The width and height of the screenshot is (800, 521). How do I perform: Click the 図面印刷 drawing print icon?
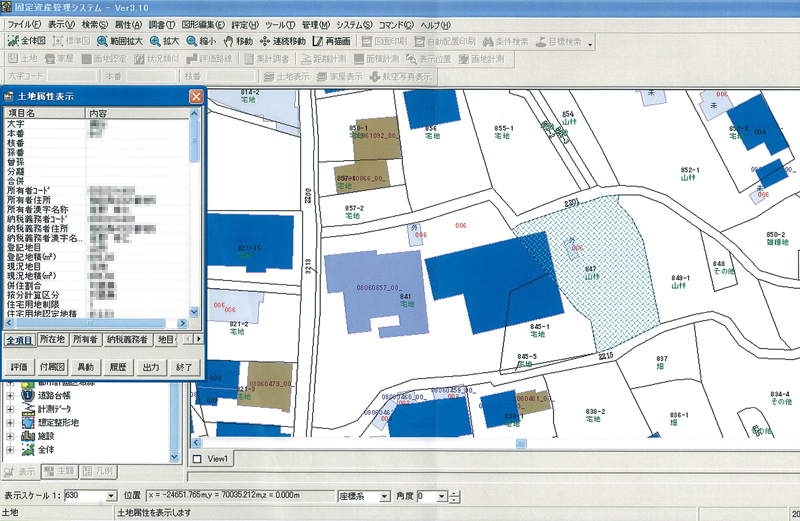(385, 42)
